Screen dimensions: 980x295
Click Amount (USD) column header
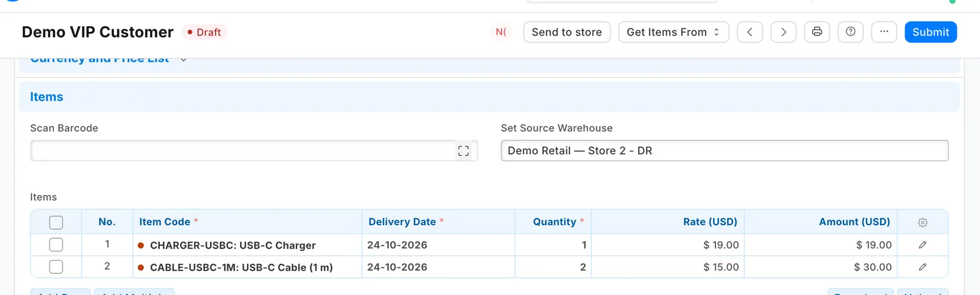821,222
